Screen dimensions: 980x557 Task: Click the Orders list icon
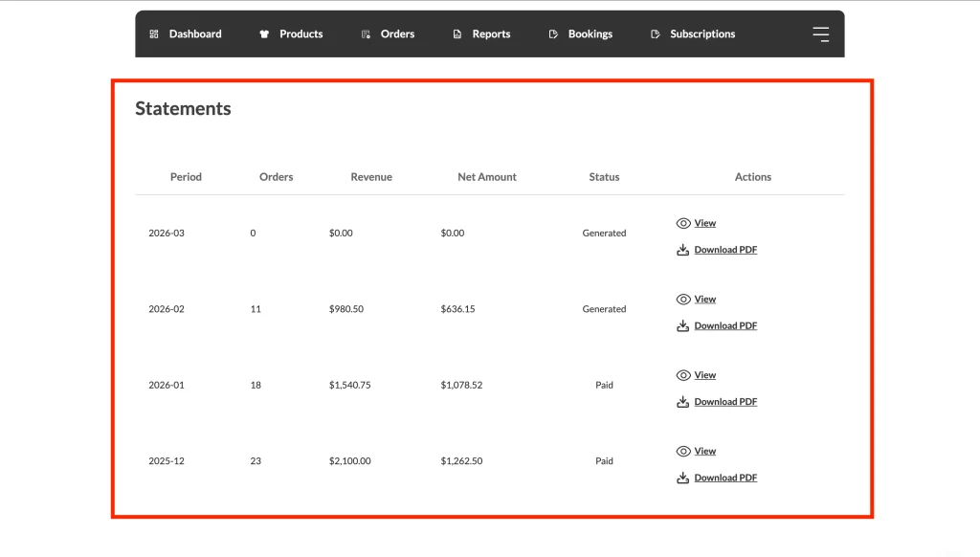tap(366, 33)
